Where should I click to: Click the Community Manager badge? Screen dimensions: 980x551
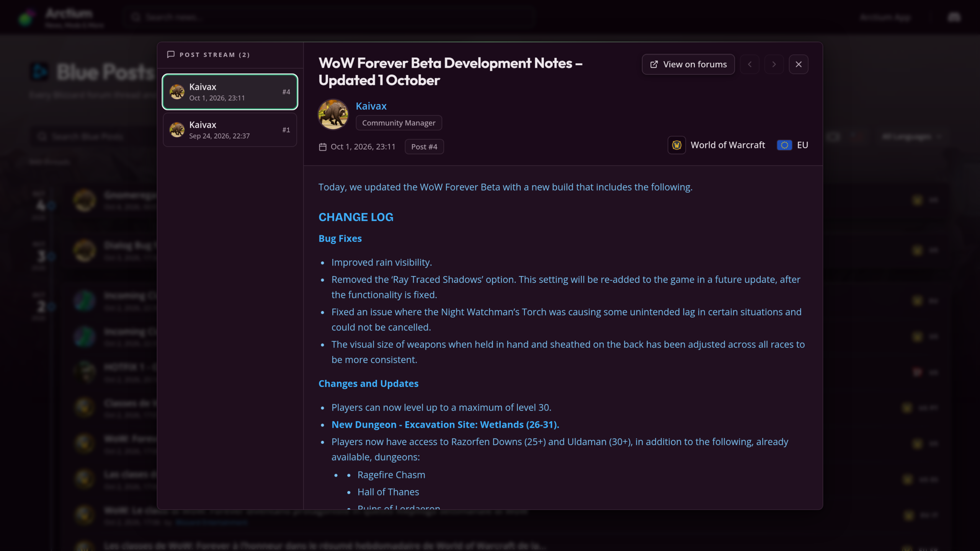click(399, 123)
